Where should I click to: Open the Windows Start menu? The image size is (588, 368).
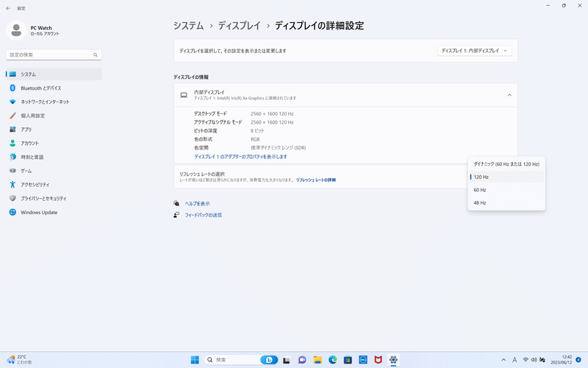195,360
